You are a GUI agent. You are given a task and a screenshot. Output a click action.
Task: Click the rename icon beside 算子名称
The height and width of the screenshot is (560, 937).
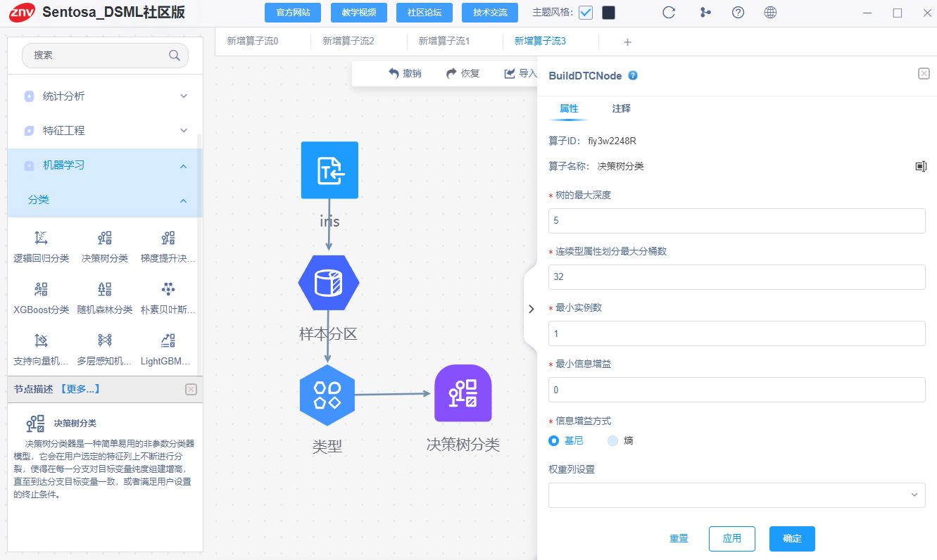pyautogui.click(x=921, y=167)
